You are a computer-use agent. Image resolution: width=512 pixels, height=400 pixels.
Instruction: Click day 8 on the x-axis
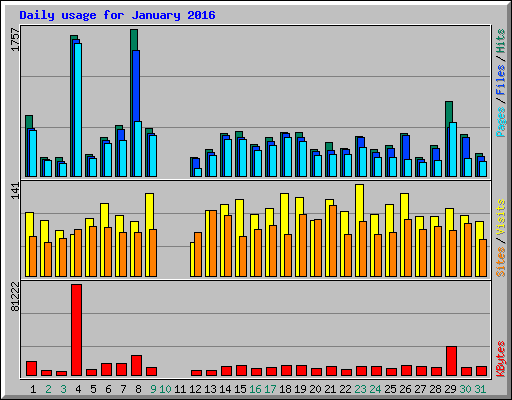click(x=138, y=389)
